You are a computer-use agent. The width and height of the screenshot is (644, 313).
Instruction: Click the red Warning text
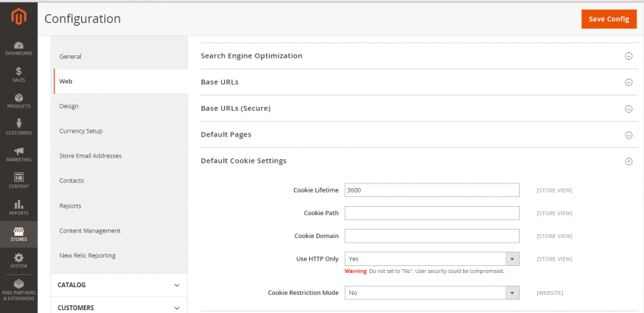pyautogui.click(x=355, y=271)
